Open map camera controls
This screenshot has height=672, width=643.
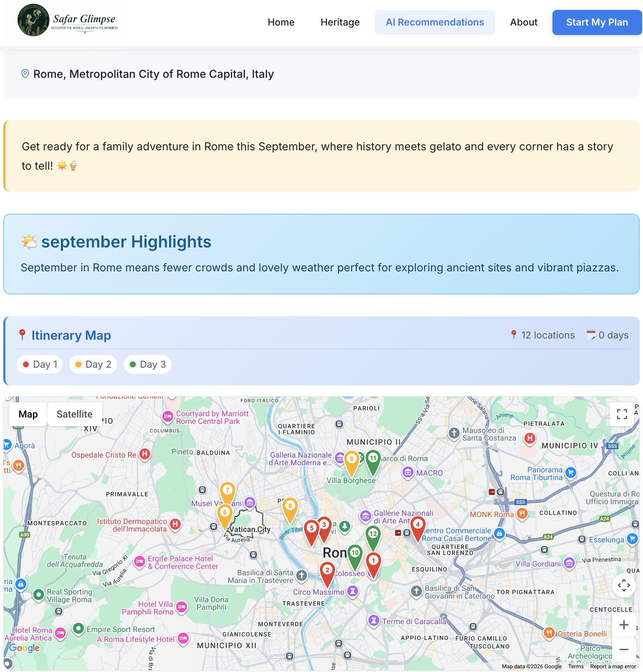coord(624,585)
